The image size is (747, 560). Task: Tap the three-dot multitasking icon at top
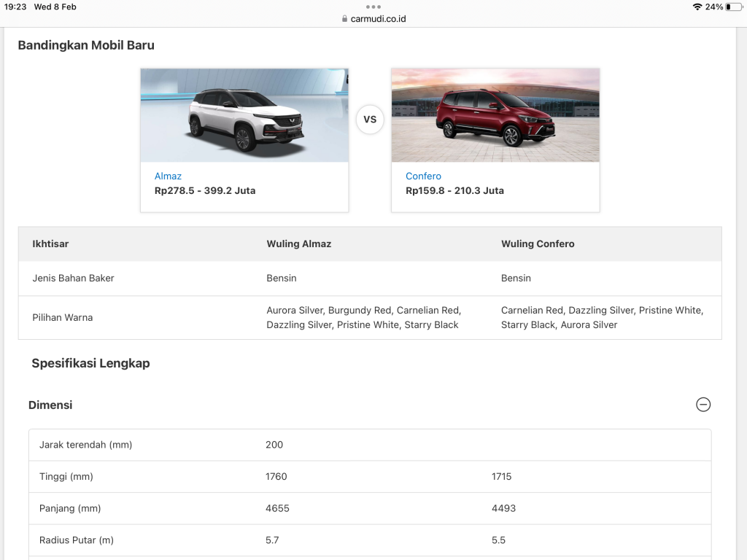click(x=373, y=7)
